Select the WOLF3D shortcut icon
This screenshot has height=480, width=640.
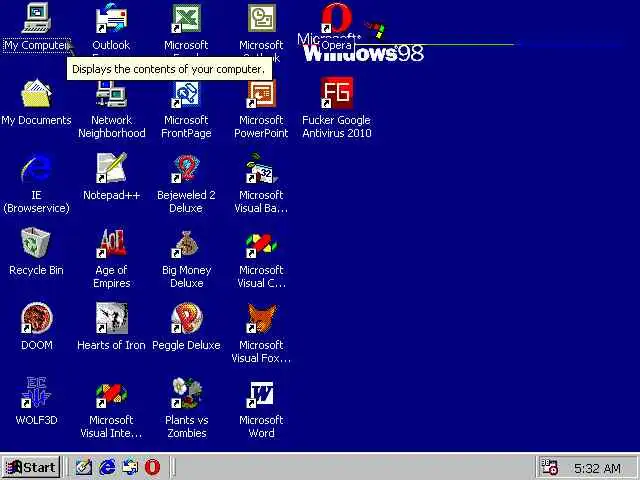tap(36, 393)
